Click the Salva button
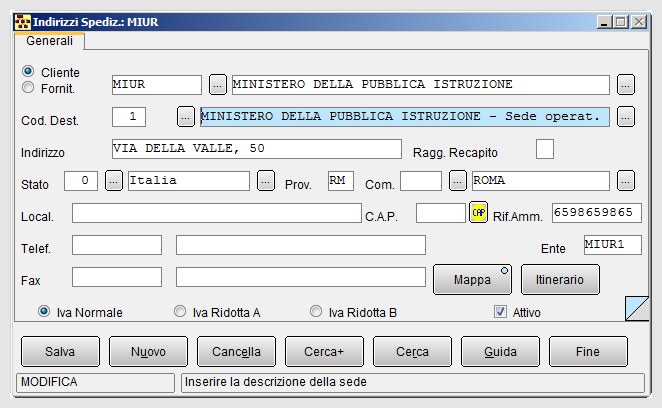This screenshot has width=662, height=408. click(60, 351)
